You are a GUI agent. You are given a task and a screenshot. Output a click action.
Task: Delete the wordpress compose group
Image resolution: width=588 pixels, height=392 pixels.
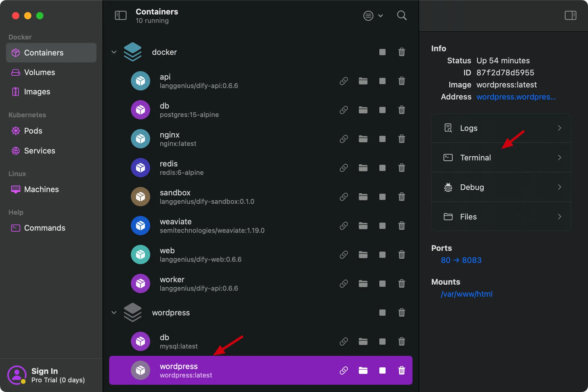coord(402,313)
